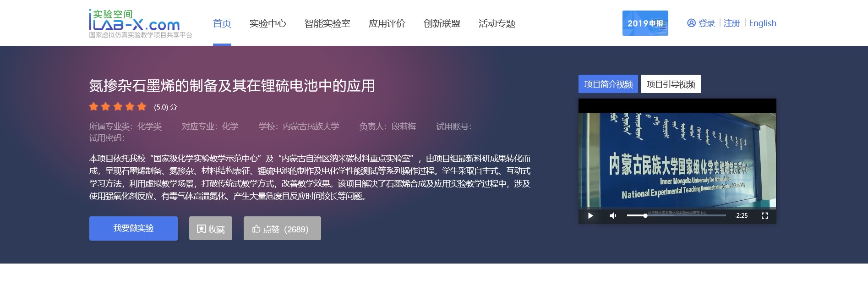Switch site language to English
This screenshot has height=297, width=868.
762,23
